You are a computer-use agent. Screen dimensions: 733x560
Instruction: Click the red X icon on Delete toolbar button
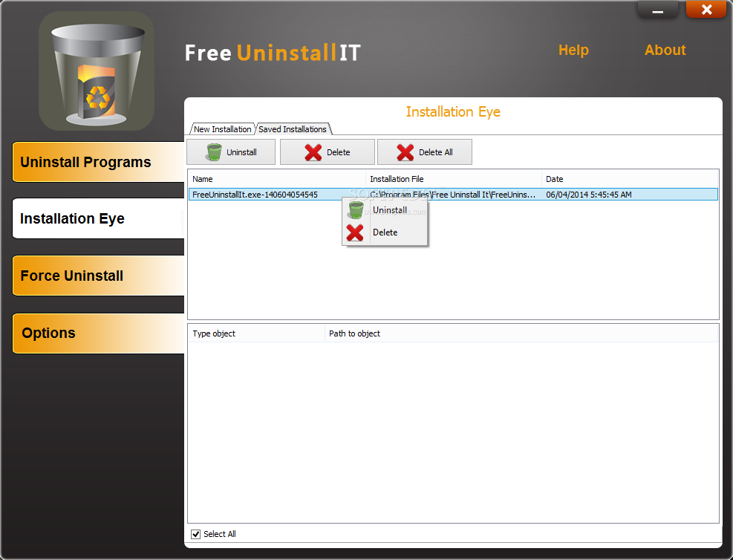point(313,152)
